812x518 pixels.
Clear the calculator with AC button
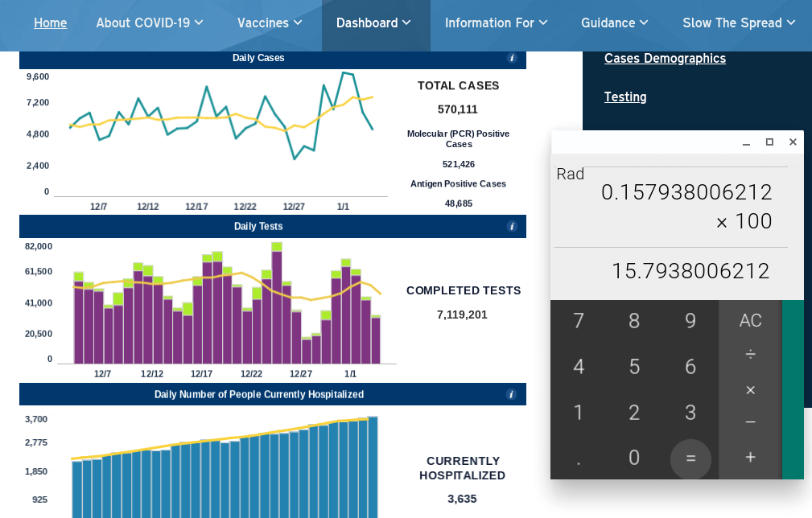pos(750,320)
